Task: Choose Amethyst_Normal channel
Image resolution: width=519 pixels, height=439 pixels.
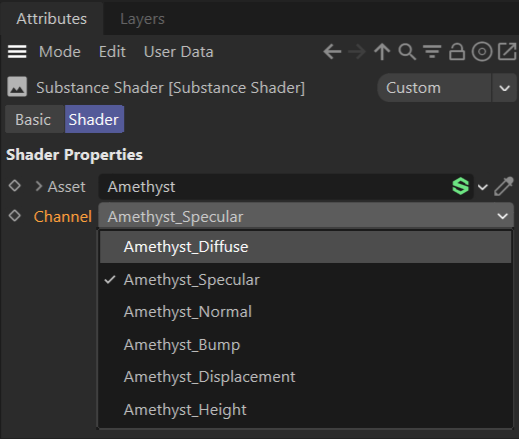Action: pos(306,312)
